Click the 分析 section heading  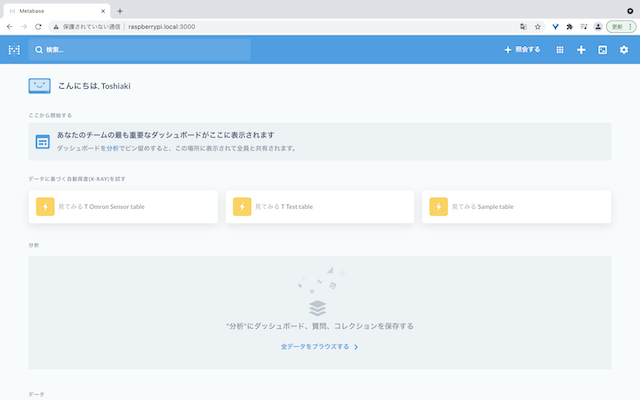(x=34, y=245)
